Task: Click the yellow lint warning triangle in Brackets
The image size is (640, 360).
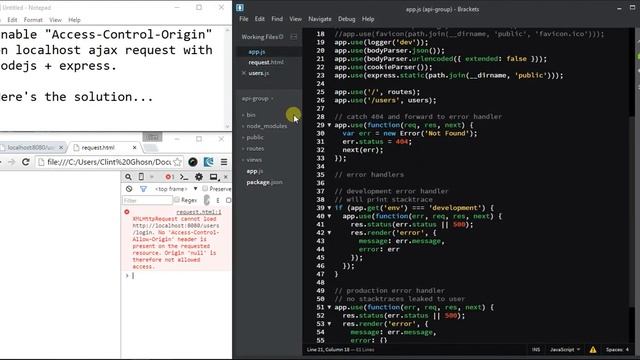Action: tap(593, 349)
